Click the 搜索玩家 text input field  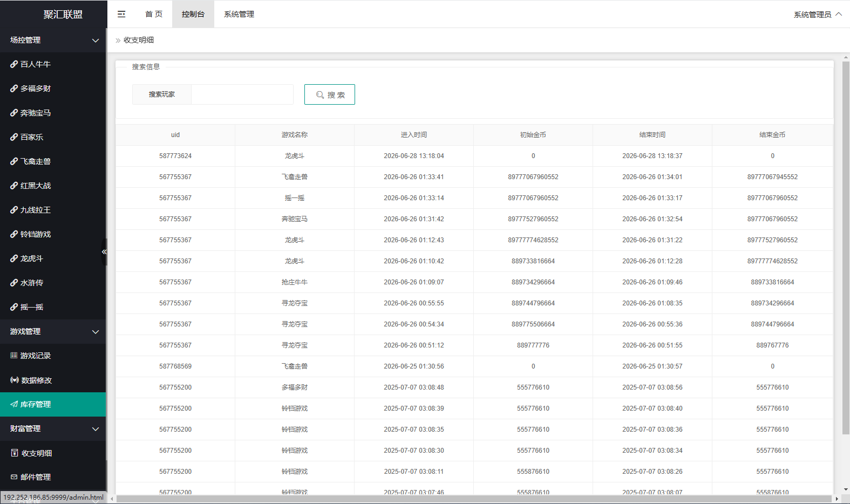[x=242, y=94]
